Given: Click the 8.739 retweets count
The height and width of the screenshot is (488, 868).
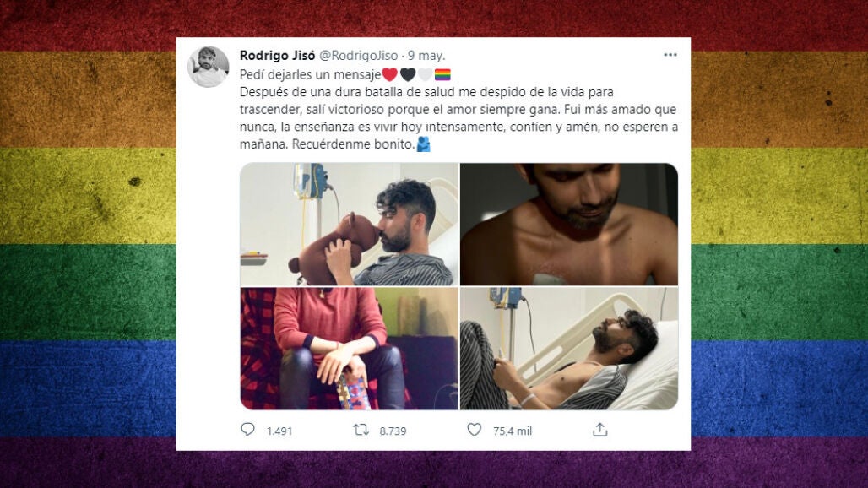Looking at the screenshot, I should pos(393,431).
